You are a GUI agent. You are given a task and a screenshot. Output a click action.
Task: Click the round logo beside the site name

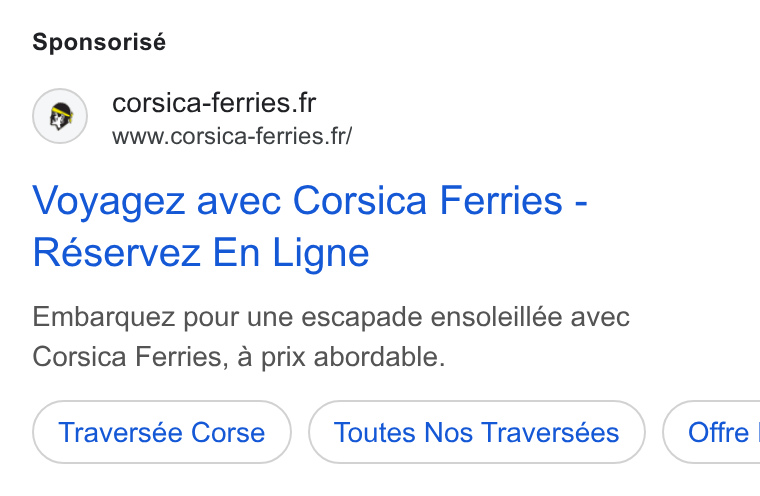60,116
